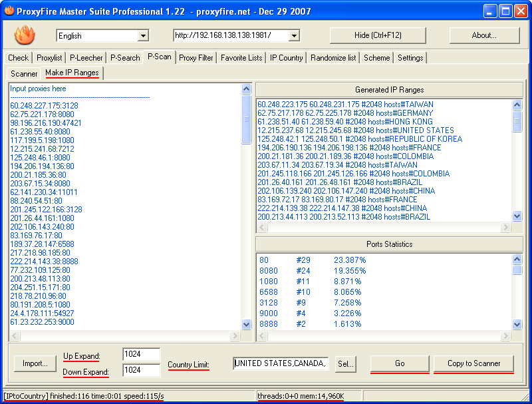The height and width of the screenshot is (404, 532).
Task: Select the 125.248.42.1 REPUBLIC OF KOREA row
Action: click(x=360, y=139)
